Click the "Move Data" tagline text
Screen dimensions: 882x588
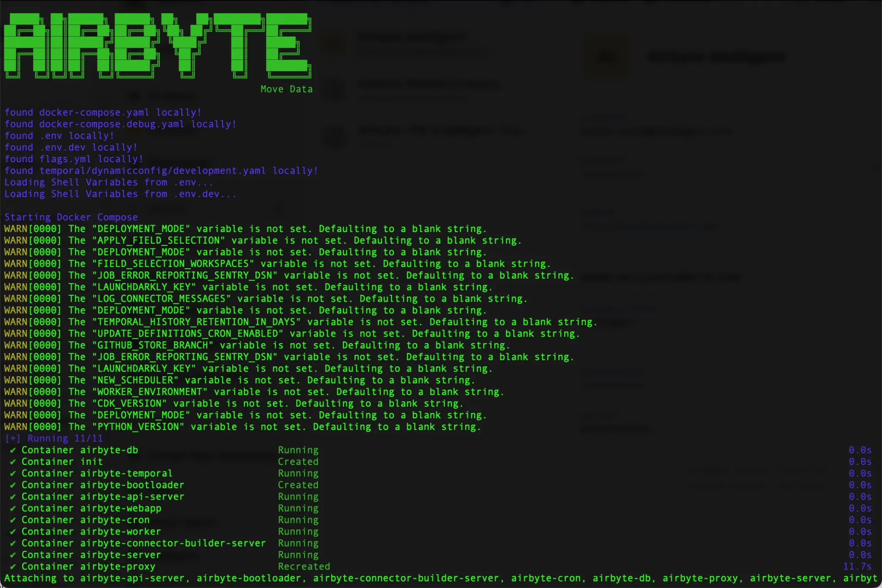(x=286, y=89)
